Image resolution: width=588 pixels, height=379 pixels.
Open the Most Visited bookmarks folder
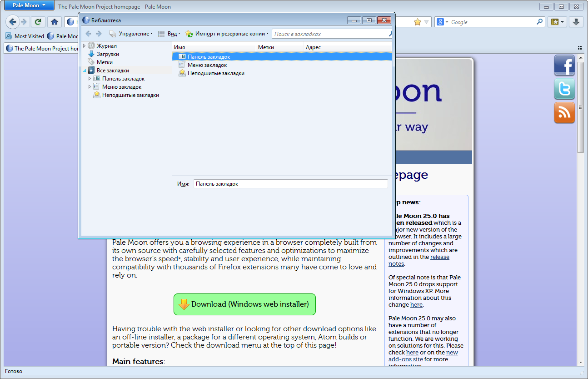(25, 36)
